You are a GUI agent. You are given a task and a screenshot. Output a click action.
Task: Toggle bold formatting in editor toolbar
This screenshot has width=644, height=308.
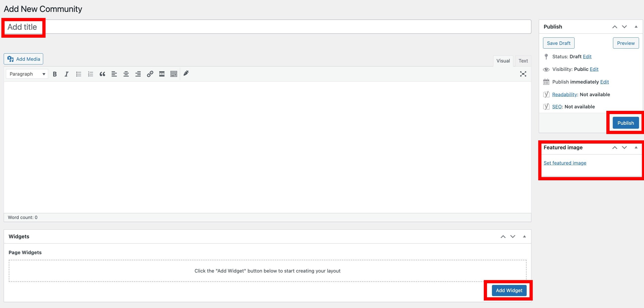pos(55,74)
